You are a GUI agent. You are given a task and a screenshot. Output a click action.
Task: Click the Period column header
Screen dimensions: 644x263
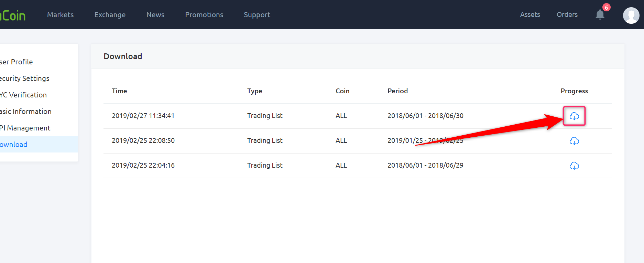[x=398, y=91]
